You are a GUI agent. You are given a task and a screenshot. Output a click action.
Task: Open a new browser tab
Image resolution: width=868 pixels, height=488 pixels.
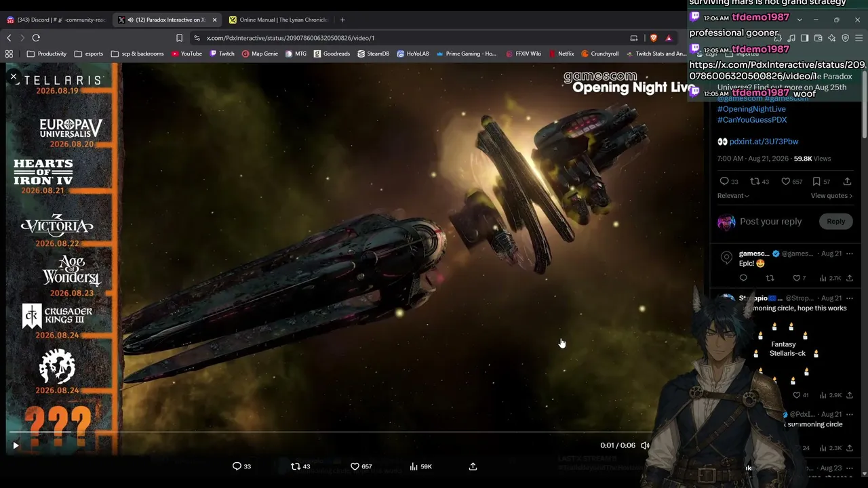click(x=342, y=20)
